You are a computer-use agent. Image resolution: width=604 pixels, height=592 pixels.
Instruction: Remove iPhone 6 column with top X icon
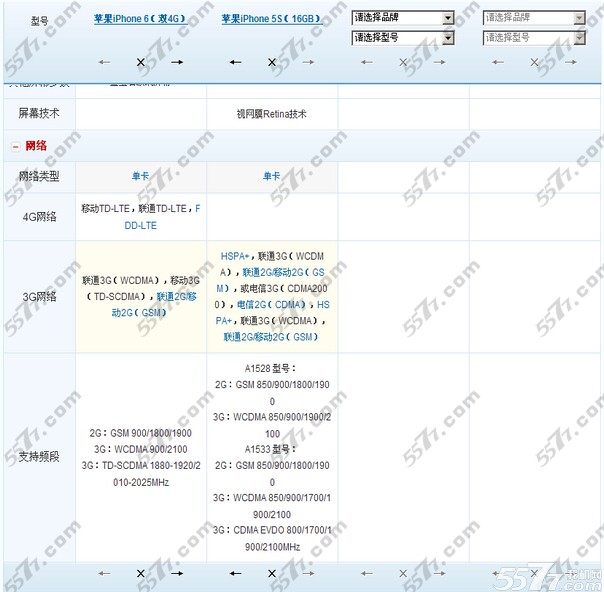click(x=141, y=62)
